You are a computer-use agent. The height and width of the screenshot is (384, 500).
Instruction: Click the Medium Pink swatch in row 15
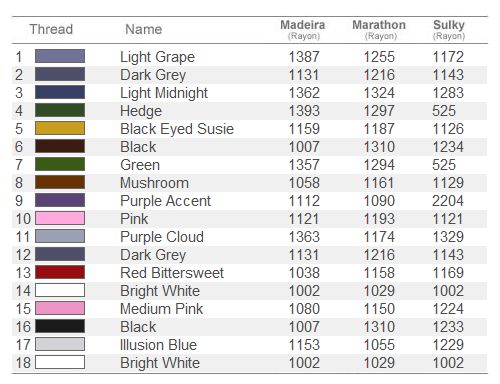(60, 308)
